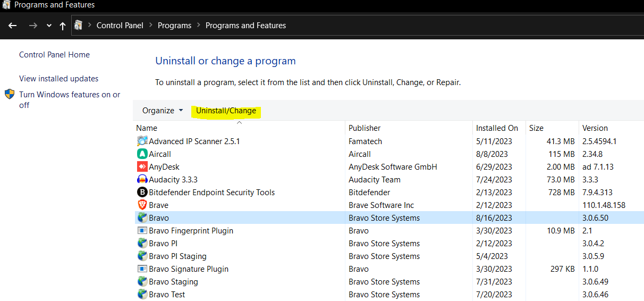Click Programs in the breadcrumb path
The height and width of the screenshot is (301, 644).
point(174,26)
